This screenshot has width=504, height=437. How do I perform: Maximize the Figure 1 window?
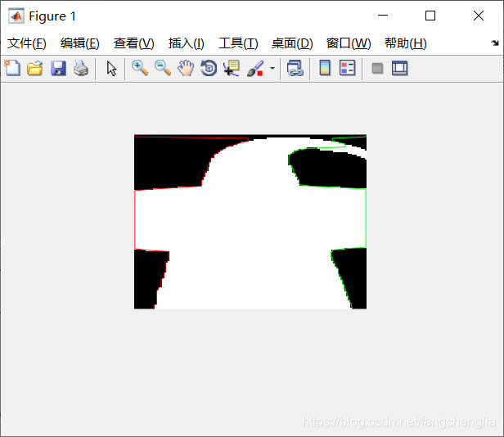pyautogui.click(x=430, y=16)
